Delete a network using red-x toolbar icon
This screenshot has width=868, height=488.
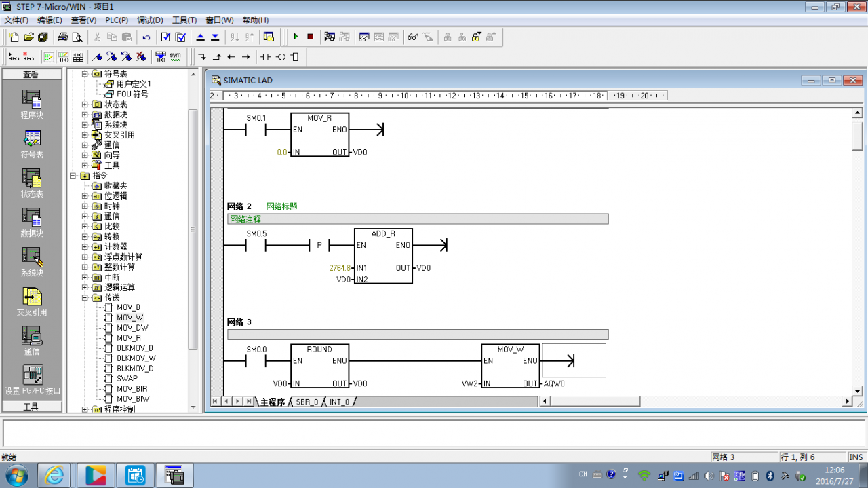[28, 56]
